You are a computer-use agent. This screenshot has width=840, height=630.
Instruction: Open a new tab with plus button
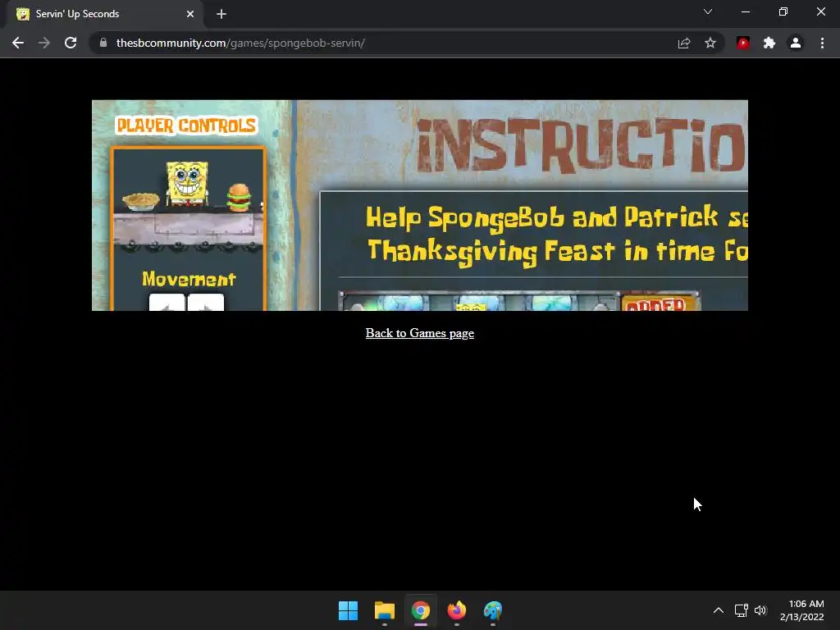(x=221, y=14)
